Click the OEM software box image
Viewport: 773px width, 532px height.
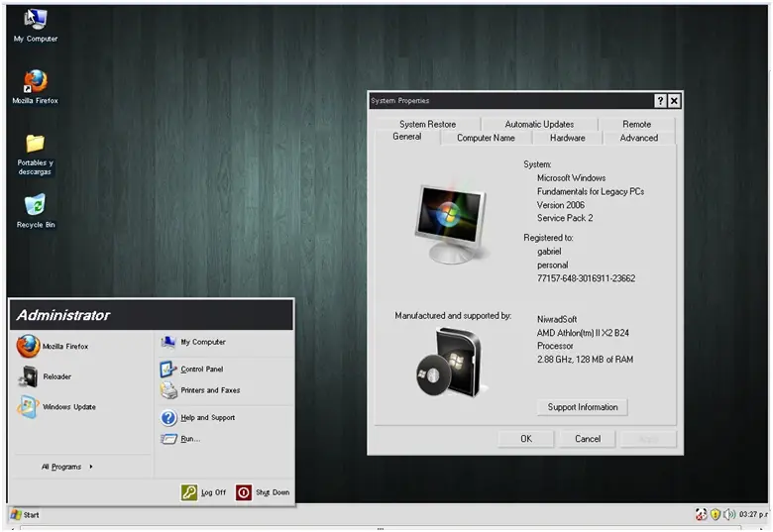tap(450, 363)
